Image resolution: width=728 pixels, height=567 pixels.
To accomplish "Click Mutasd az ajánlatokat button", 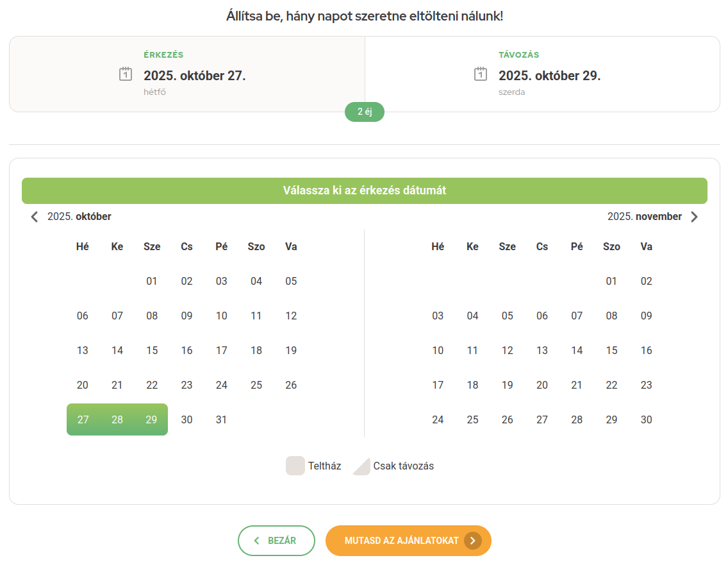I will (401, 541).
